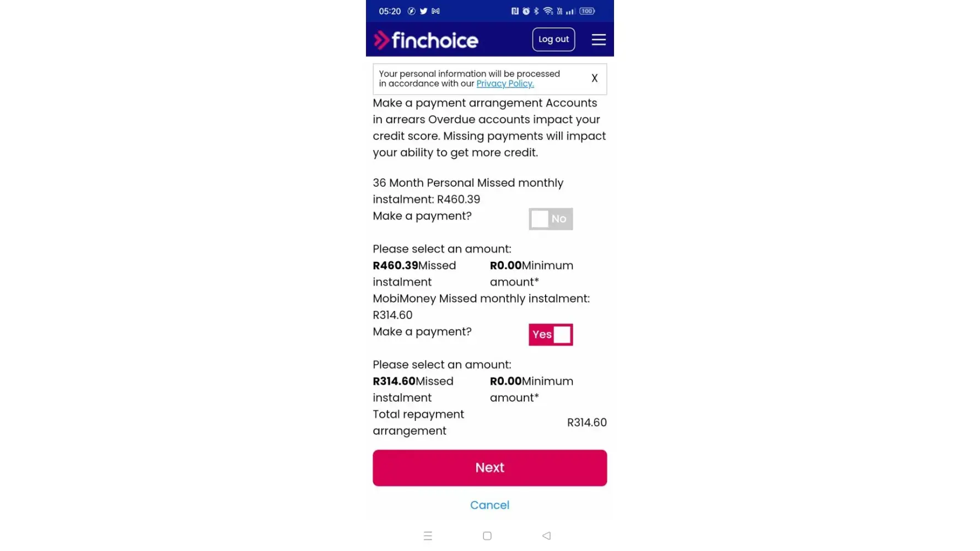Click the Log out button

pos(553,40)
